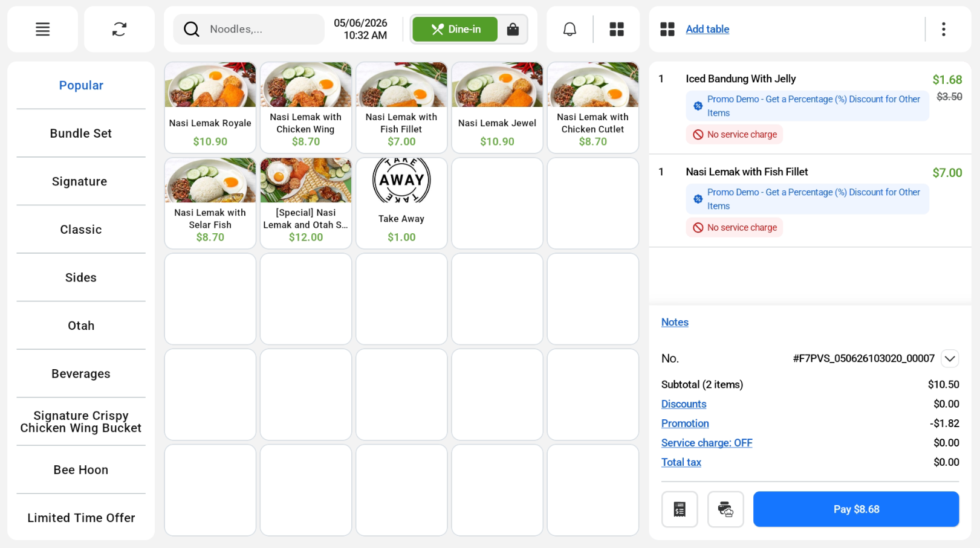980x548 pixels.
Task: Expand the Promotion details
Action: point(685,424)
